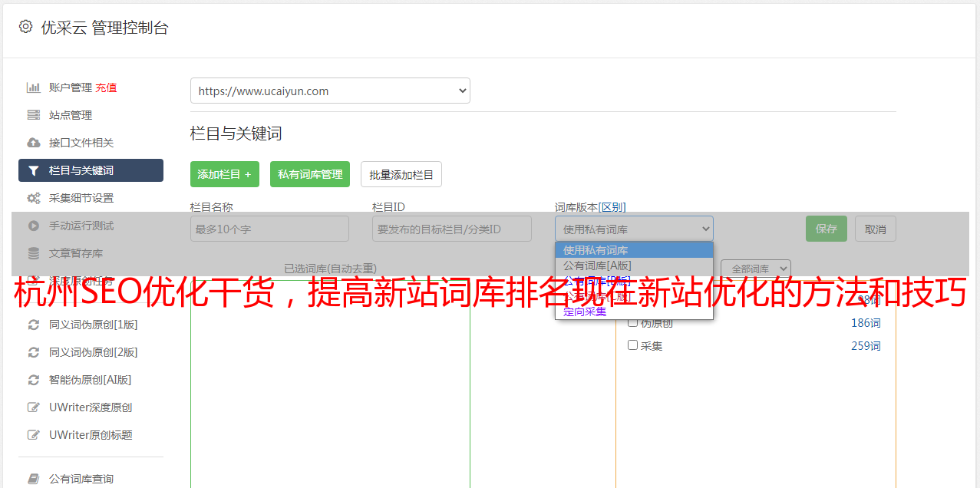
Task: Click the green 保存 button
Action: coord(827,229)
